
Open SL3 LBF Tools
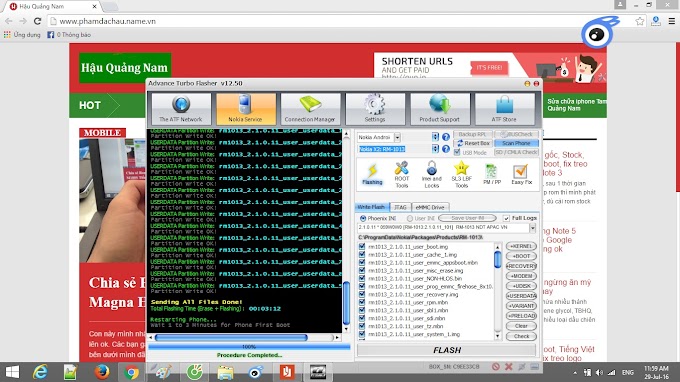[461, 174]
